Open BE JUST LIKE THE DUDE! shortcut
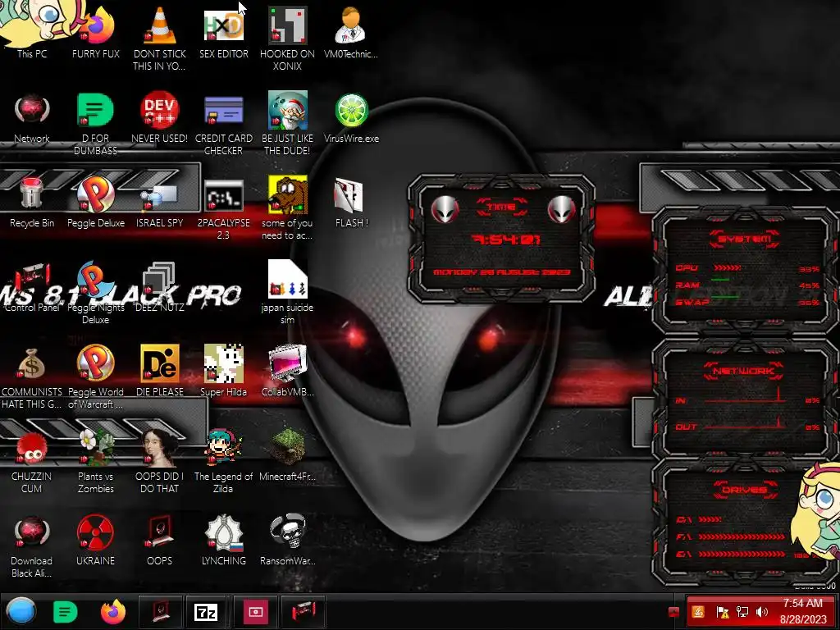The height and width of the screenshot is (630, 840). (288, 123)
